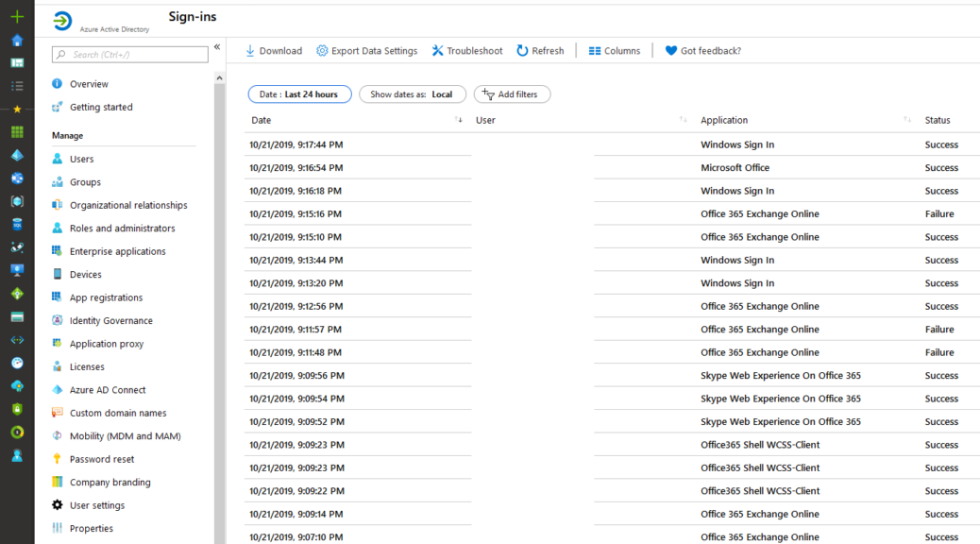Focus the Search (Ctrl+/) box
Viewport: 980px width, 544px height.
(x=130, y=55)
